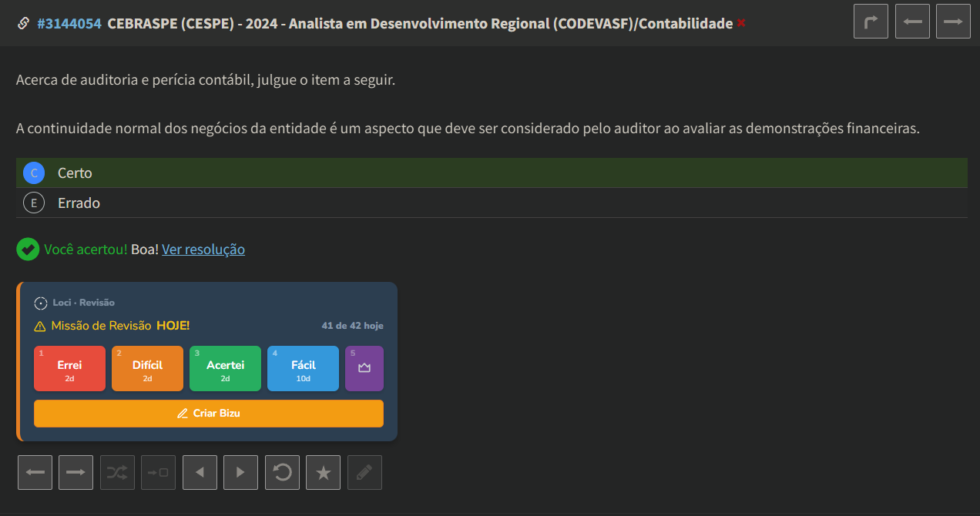The width and height of the screenshot is (980, 516).
Task: Rate the review as Difícil
Action: [147, 368]
